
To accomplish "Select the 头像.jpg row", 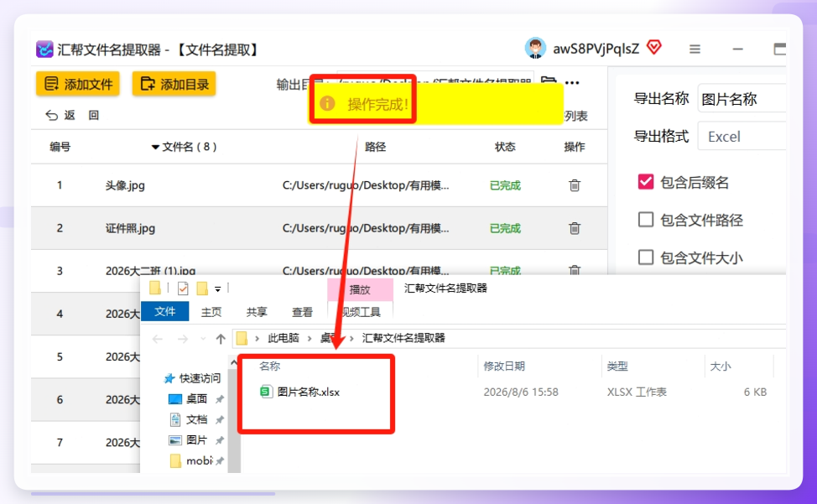I will click(x=319, y=185).
